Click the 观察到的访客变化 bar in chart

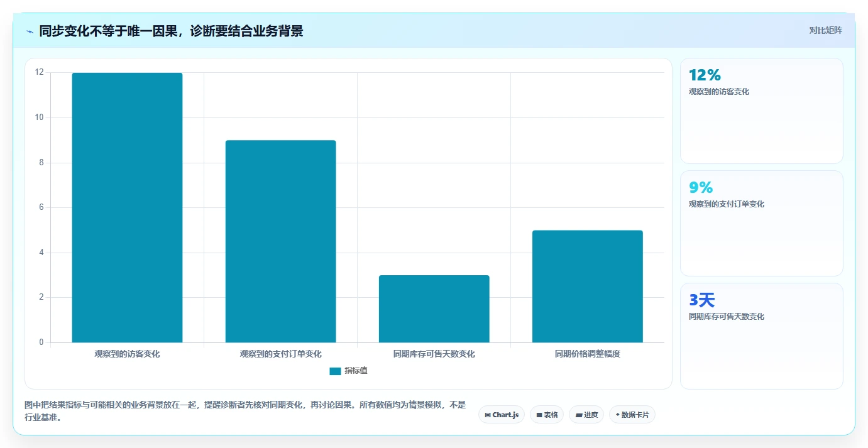pos(127,207)
